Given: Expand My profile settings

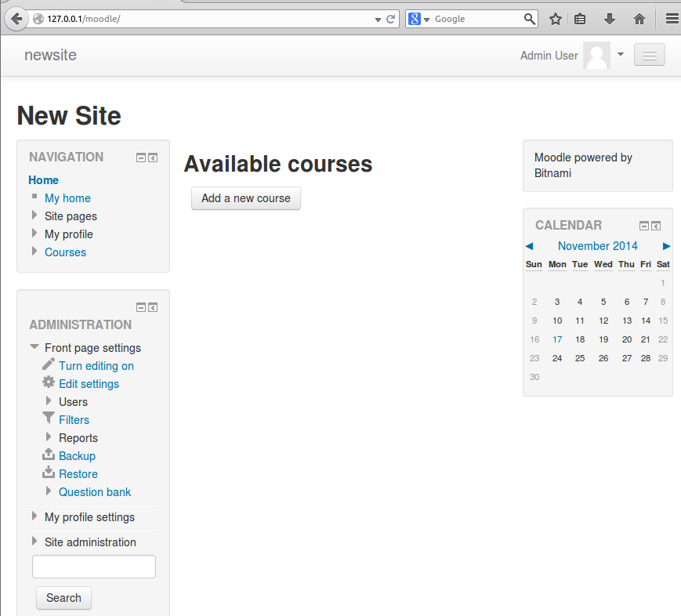Looking at the screenshot, I should 34,516.
